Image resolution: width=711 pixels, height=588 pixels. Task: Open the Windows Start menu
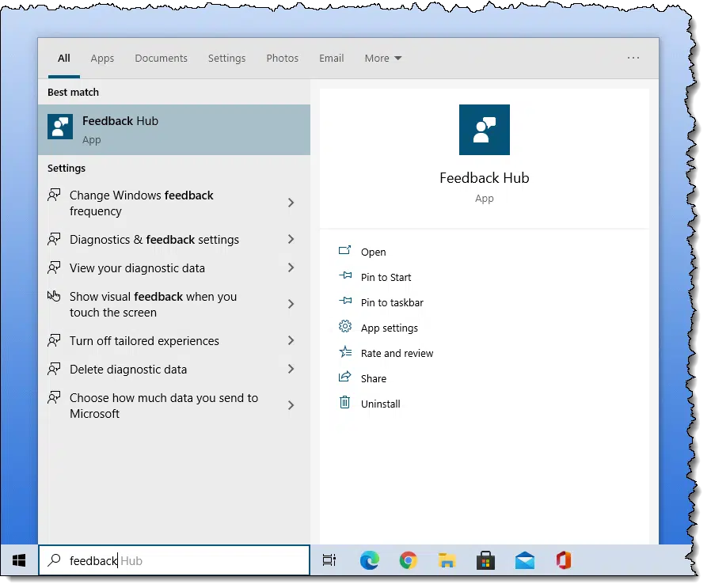pos(18,560)
